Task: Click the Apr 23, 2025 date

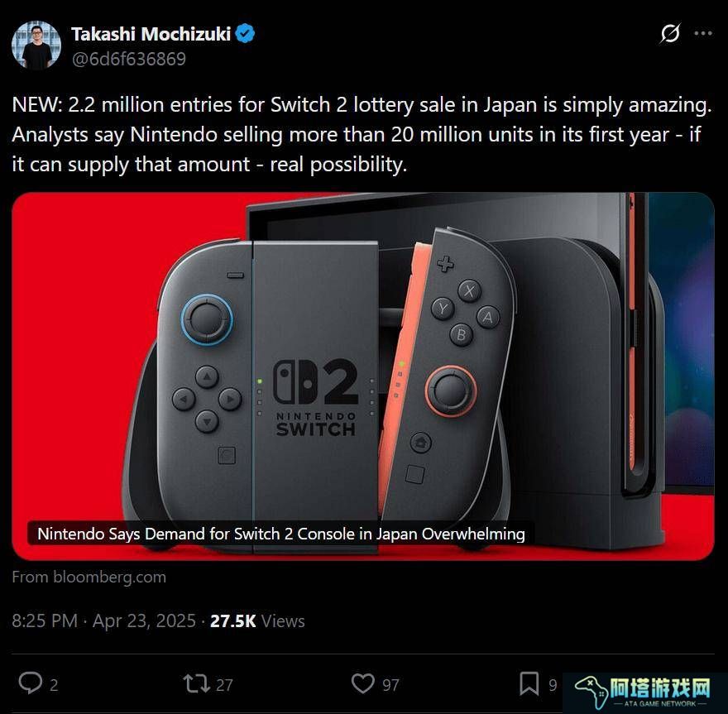Action: 144,621
